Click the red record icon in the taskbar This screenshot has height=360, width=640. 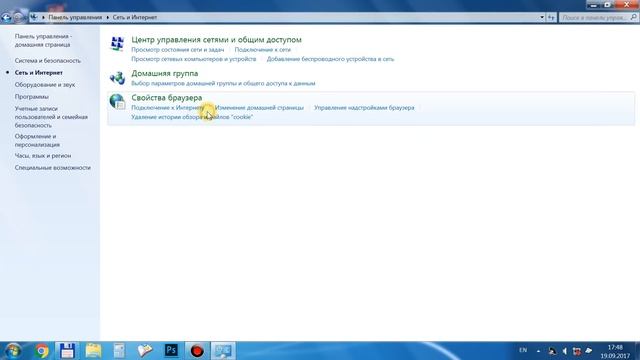point(197,351)
